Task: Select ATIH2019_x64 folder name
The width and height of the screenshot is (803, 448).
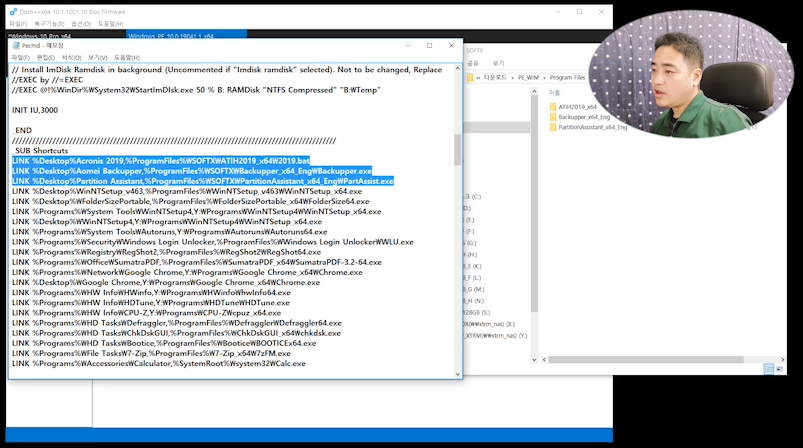Action: click(577, 107)
